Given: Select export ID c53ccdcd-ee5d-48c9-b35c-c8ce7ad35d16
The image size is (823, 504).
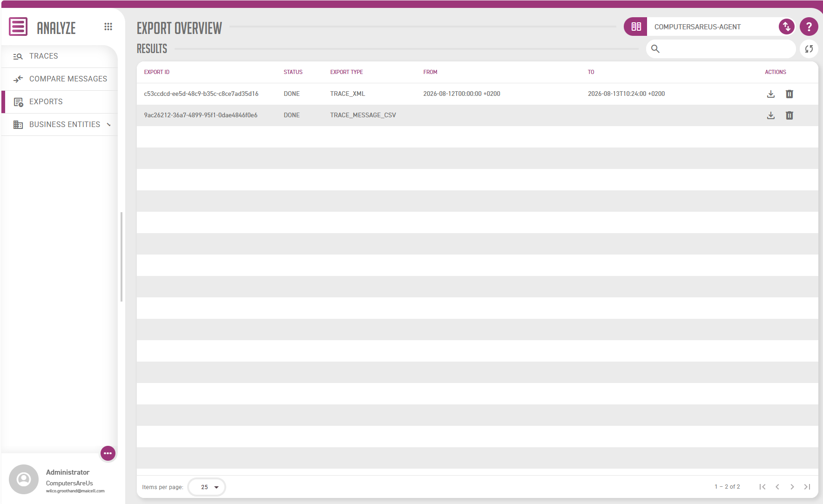Looking at the screenshot, I should point(201,94).
